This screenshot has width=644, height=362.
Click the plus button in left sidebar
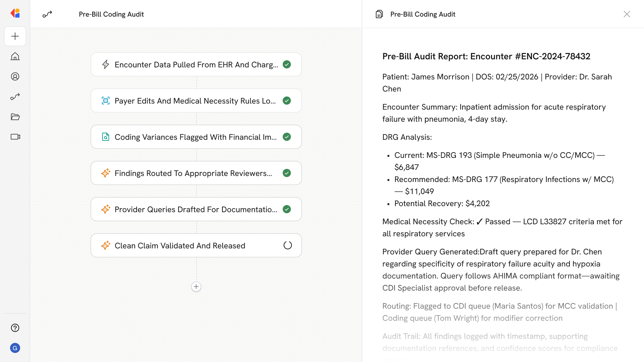(15, 36)
